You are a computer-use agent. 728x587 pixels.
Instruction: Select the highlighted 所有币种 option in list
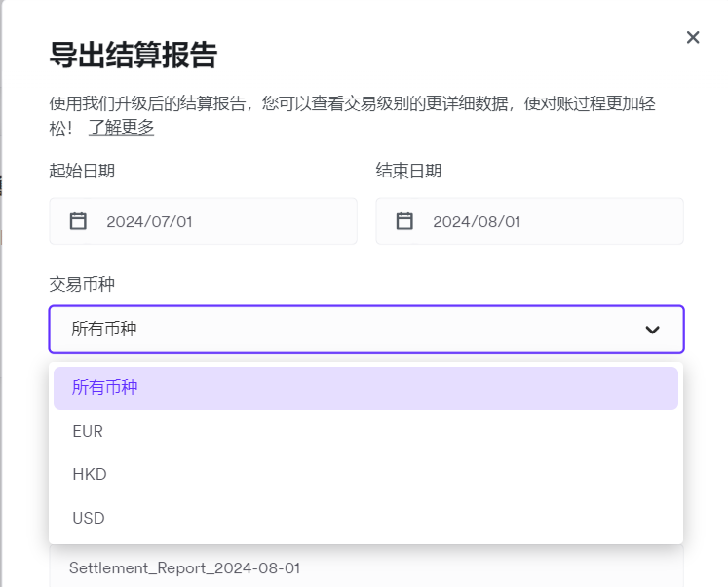coord(105,388)
